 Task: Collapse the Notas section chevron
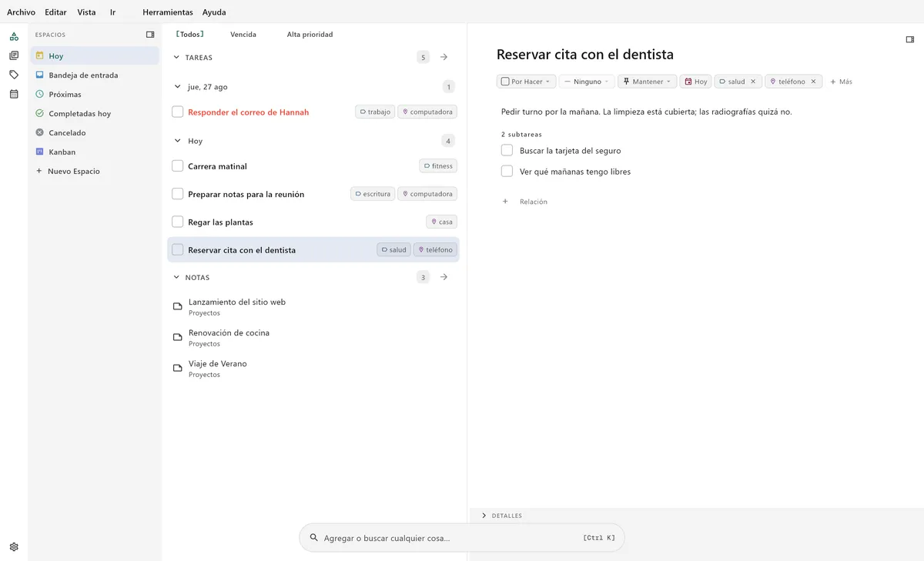click(x=176, y=277)
